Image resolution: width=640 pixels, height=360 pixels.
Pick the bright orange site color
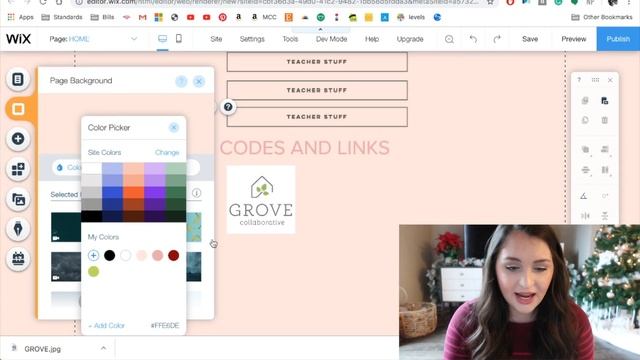point(133,192)
